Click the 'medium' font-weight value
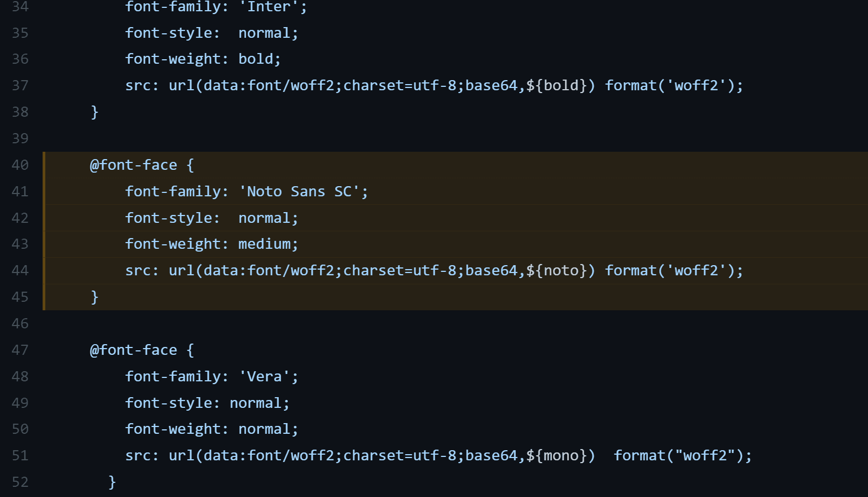Image resolution: width=868 pixels, height=497 pixels. (265, 244)
